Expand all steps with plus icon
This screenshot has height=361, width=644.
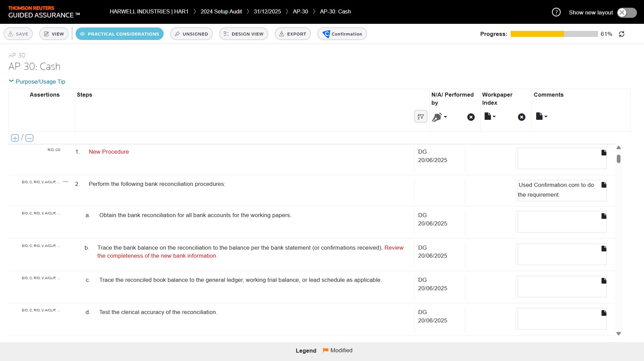[15, 138]
